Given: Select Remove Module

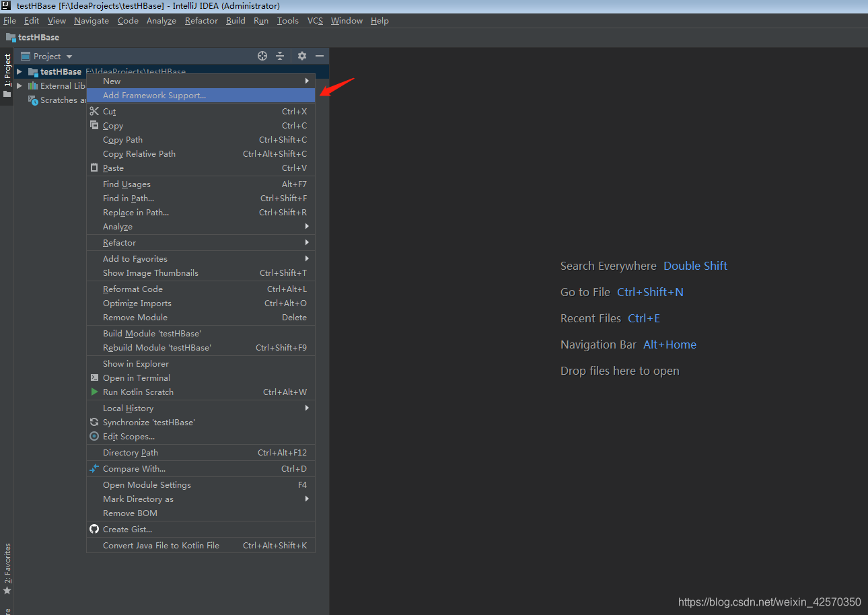Looking at the screenshot, I should click(201, 317).
